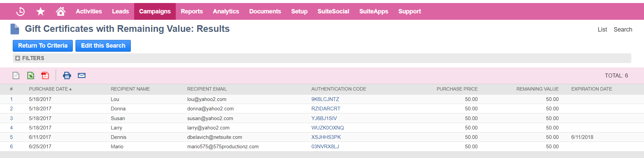Export results as PDF icon

pos(45,75)
